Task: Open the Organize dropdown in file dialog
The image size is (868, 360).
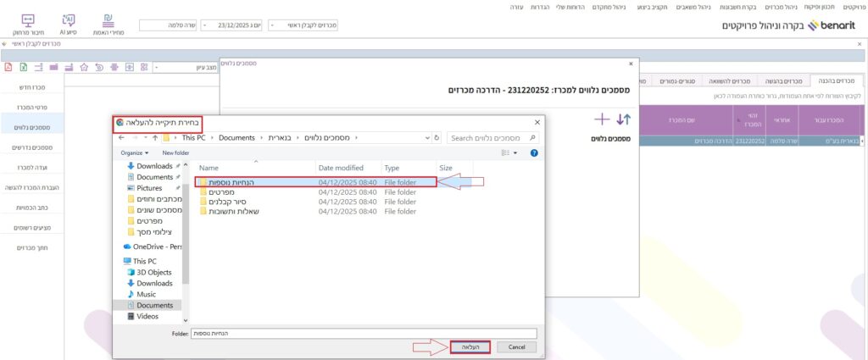Action: 135,152
